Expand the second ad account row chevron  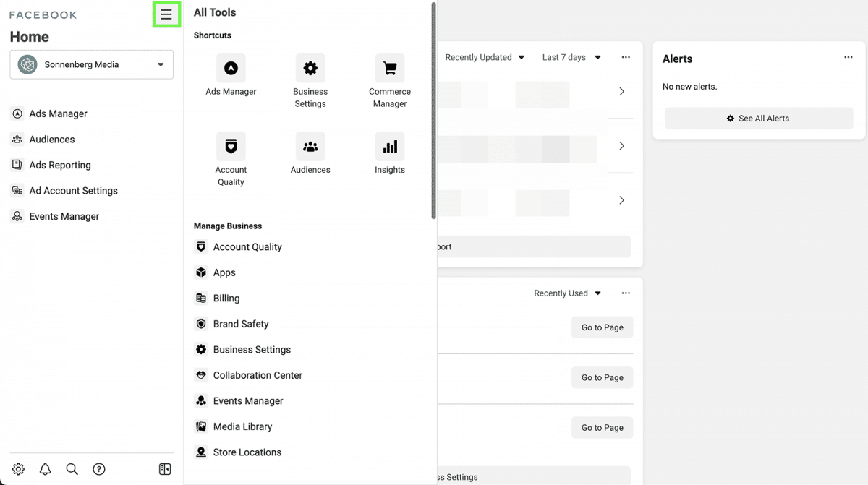[621, 146]
